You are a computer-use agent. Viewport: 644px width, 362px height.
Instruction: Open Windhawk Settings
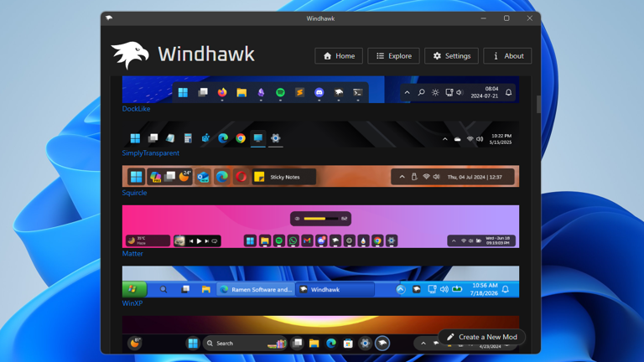(451, 56)
